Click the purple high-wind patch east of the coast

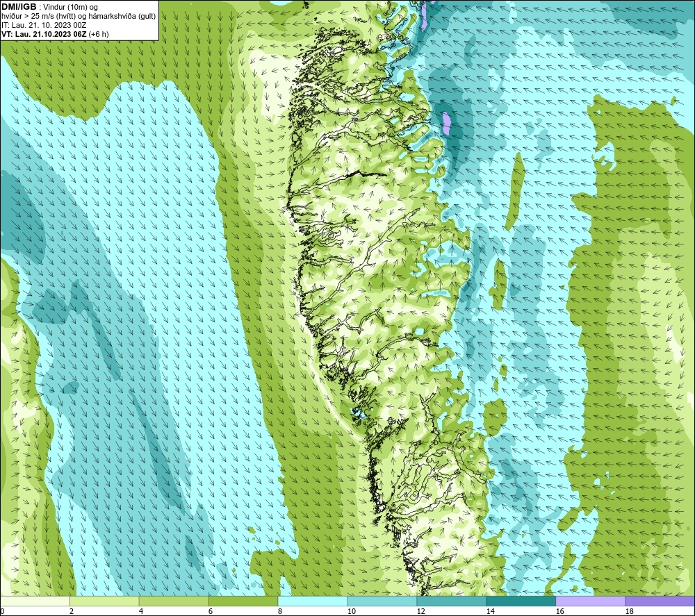(446, 123)
